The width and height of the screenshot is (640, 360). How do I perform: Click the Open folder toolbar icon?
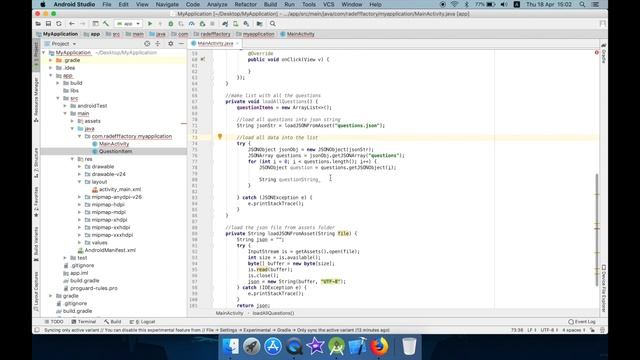point(38,24)
